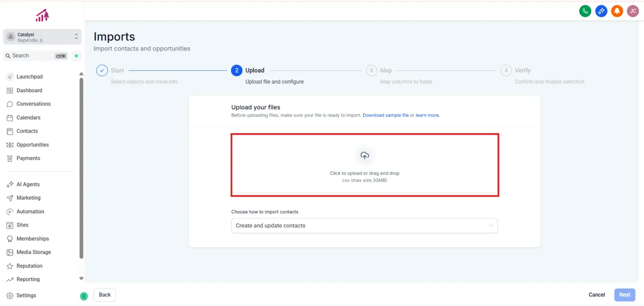Screen dimensions: 644x306
Task: Click the sidebar scroll up arrow
Action: tap(82, 74)
